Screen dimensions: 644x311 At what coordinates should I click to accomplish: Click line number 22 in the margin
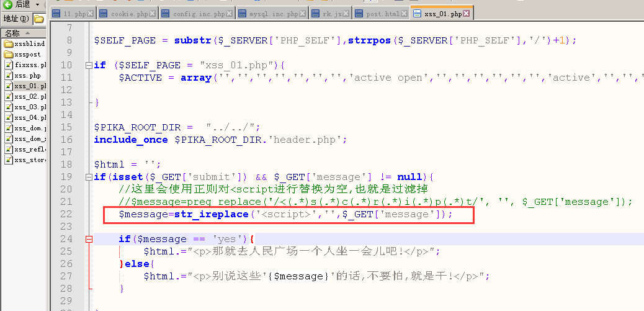click(66, 214)
